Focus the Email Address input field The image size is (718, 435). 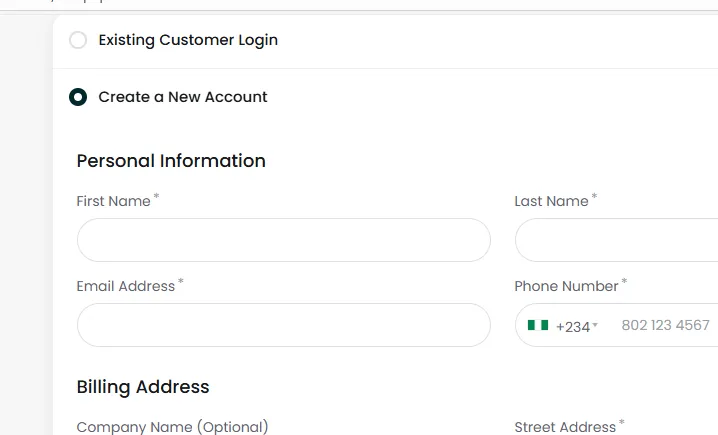284,325
